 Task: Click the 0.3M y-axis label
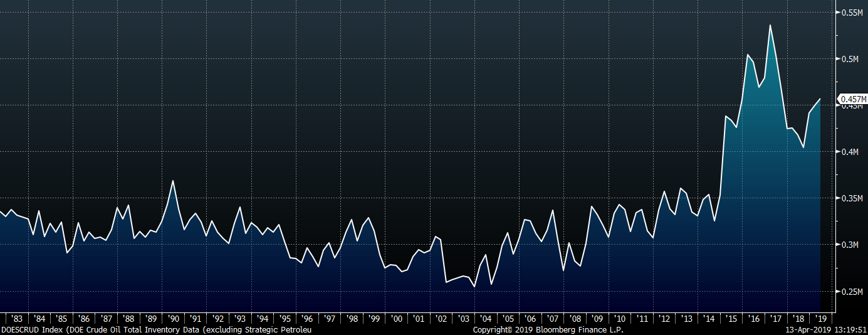tap(849, 245)
